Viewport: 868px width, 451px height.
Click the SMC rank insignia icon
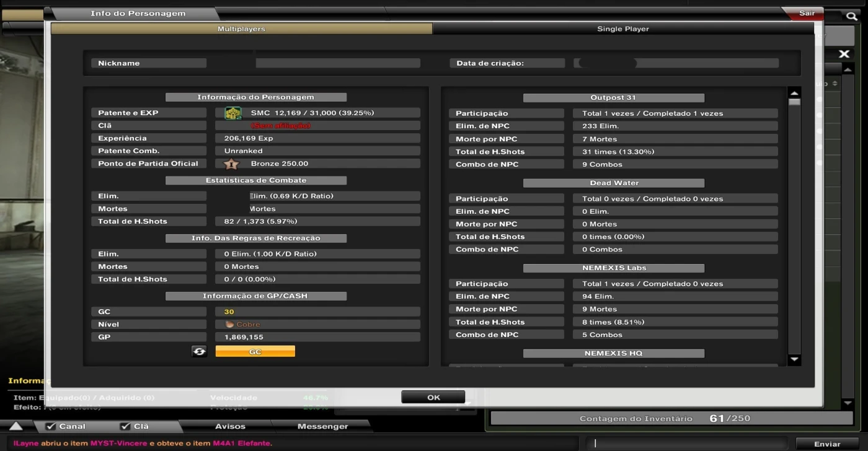coord(232,113)
